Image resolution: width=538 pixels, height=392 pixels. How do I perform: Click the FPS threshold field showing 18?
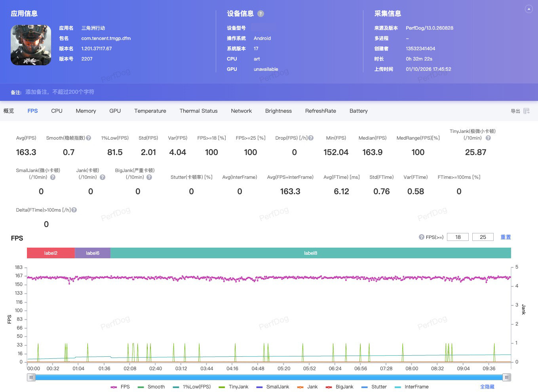(x=458, y=237)
